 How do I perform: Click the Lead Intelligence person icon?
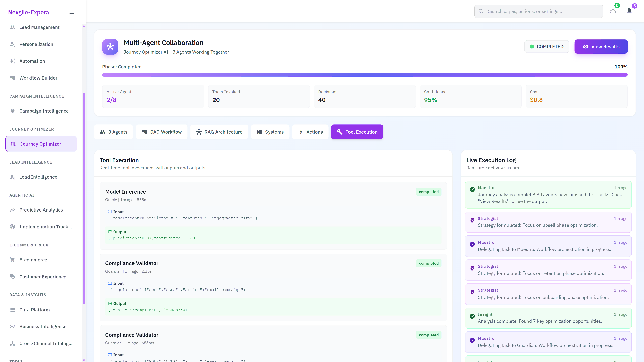pos(13,177)
